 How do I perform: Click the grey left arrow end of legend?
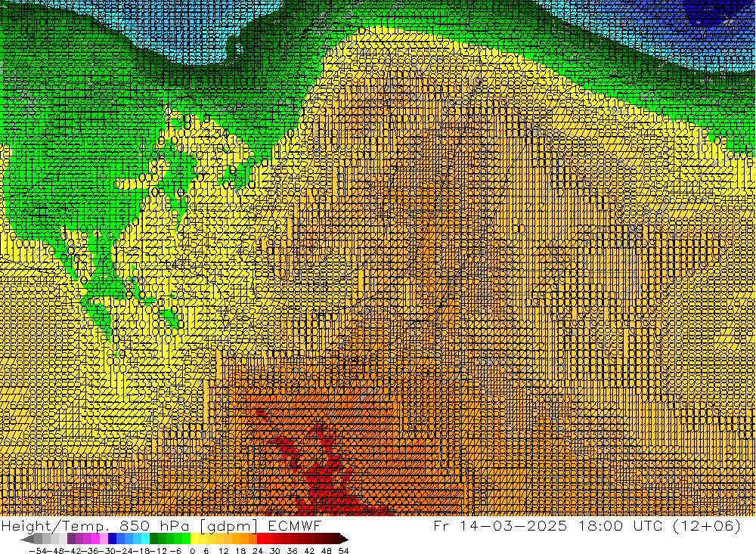click(x=28, y=539)
